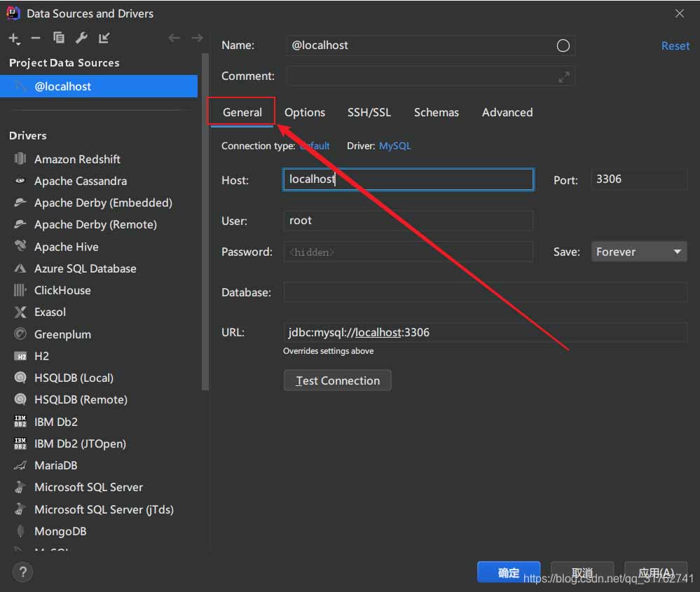Go forward with the right arrow icon
700x592 pixels.
coord(197,38)
